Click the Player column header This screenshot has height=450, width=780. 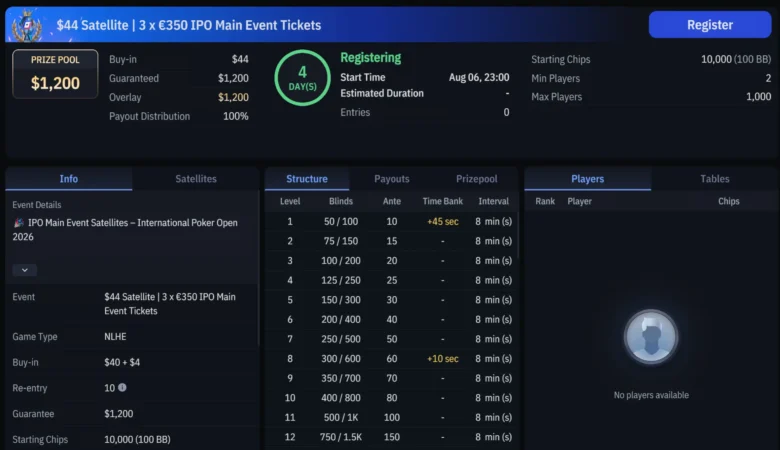[580, 201]
